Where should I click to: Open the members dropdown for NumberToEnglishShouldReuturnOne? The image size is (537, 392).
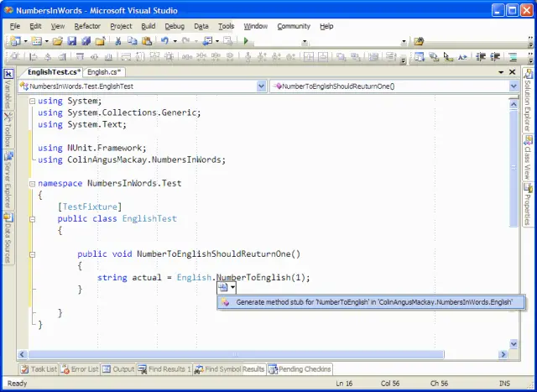(x=514, y=86)
